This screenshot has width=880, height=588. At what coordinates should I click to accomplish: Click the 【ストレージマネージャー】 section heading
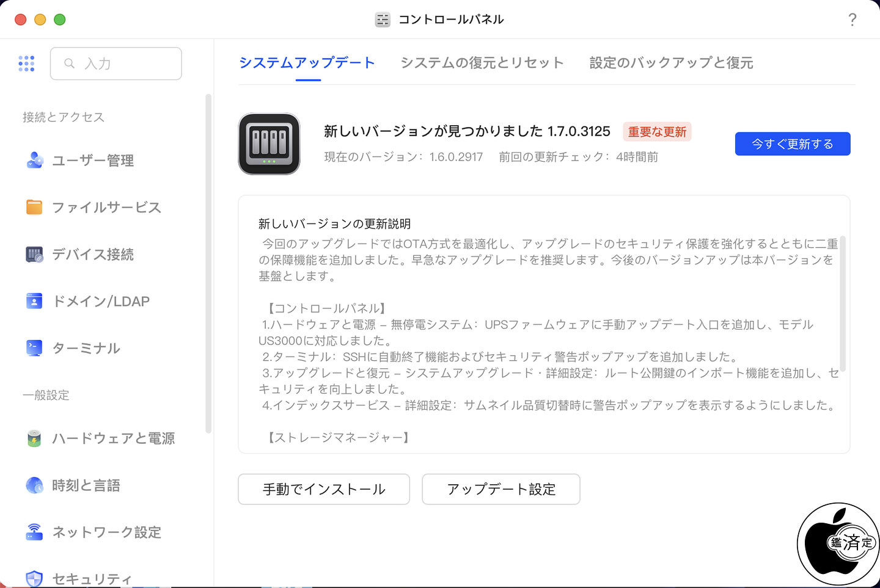[x=337, y=438]
